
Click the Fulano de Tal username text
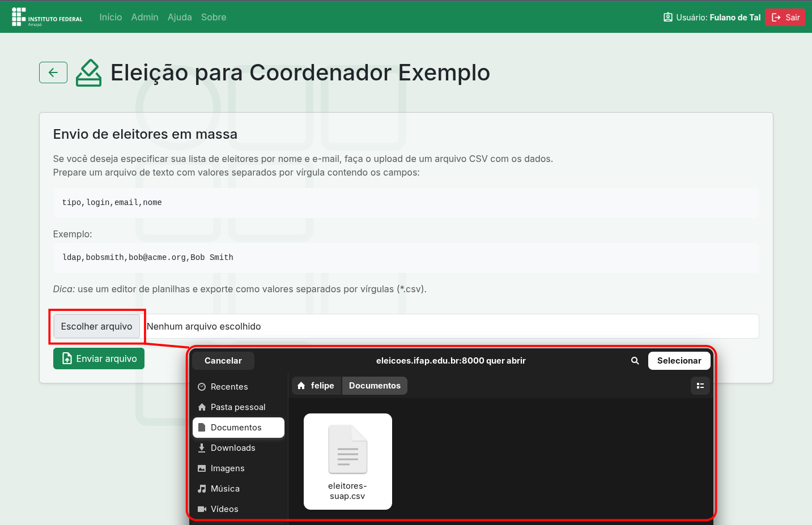(x=735, y=18)
